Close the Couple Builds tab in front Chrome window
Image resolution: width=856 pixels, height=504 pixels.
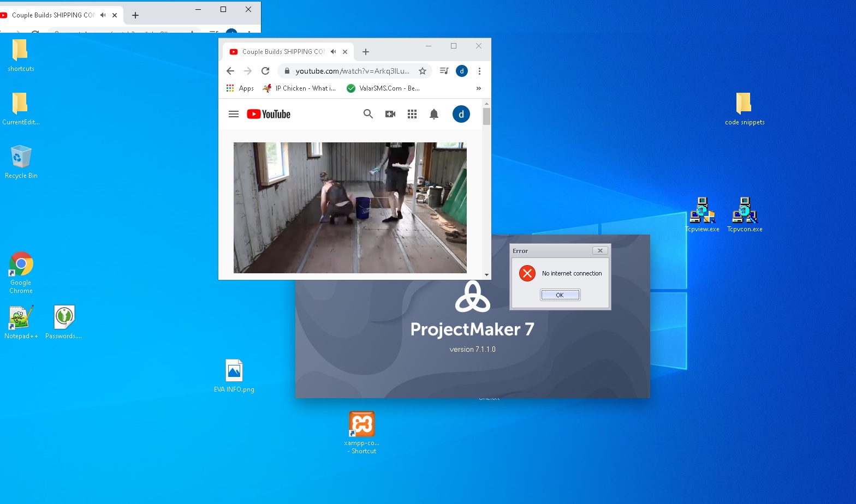345,52
